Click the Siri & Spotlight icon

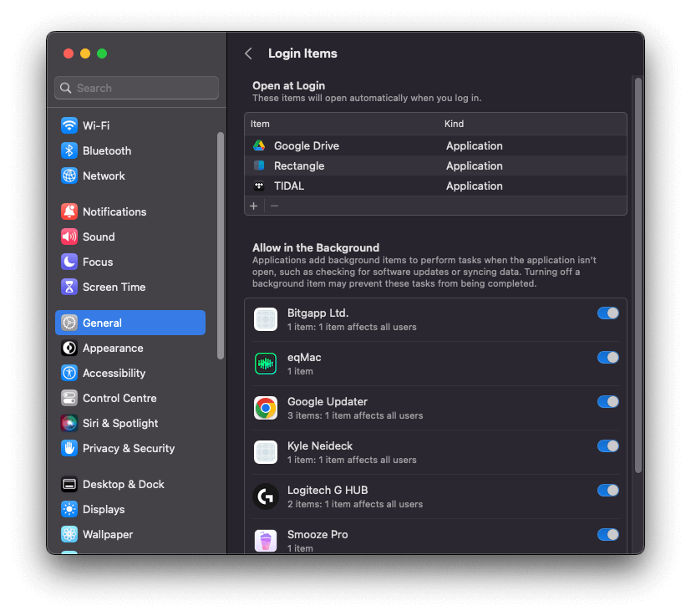coord(69,423)
